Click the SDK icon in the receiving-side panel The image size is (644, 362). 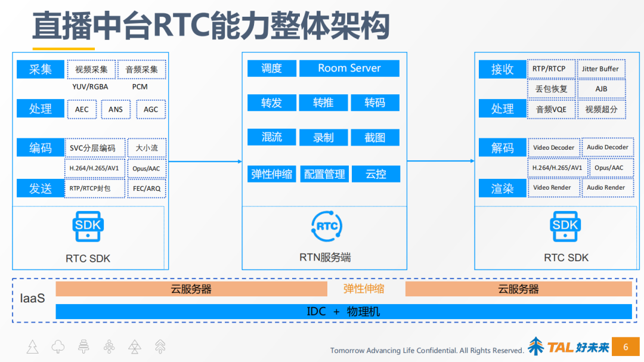point(565,227)
